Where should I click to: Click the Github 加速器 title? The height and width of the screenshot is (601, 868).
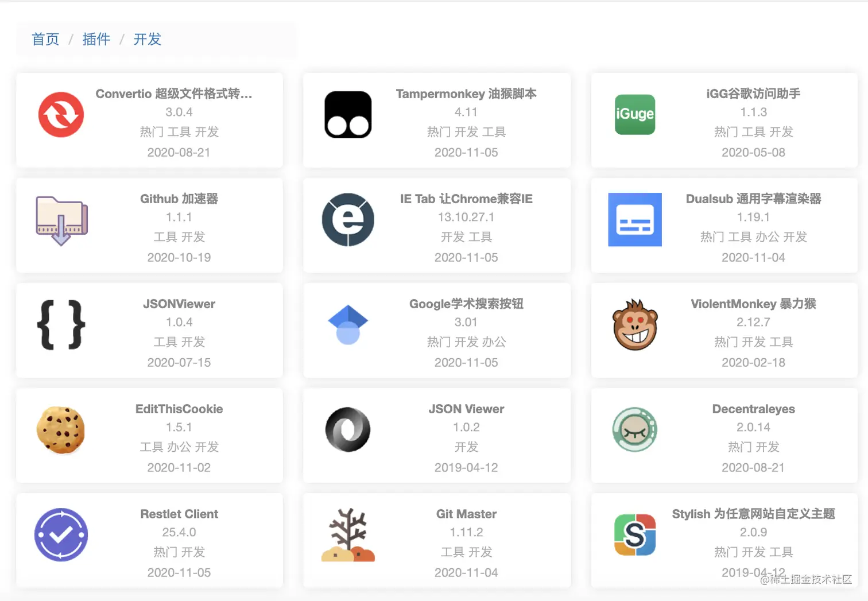[179, 199]
